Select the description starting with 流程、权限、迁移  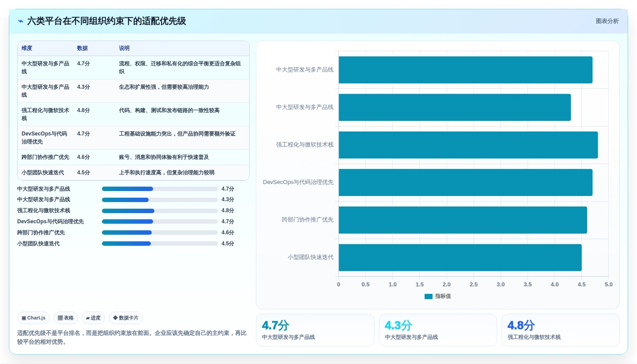tap(180, 68)
